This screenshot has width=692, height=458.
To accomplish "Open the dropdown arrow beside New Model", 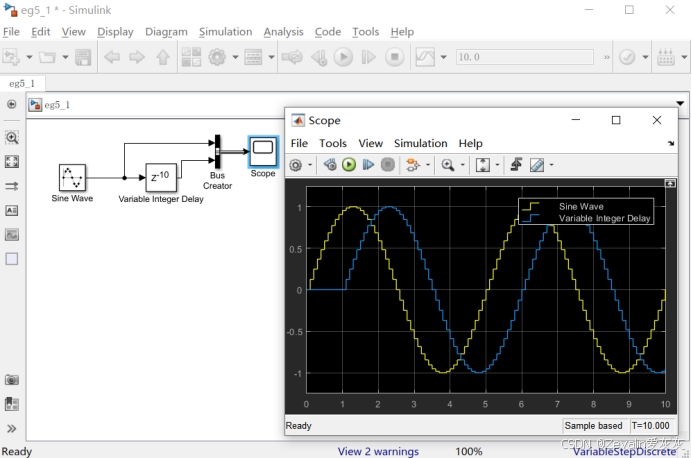I will click(x=29, y=57).
